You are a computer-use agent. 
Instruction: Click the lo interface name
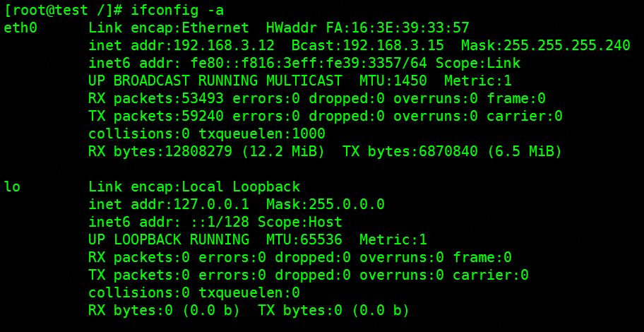pos(12,187)
